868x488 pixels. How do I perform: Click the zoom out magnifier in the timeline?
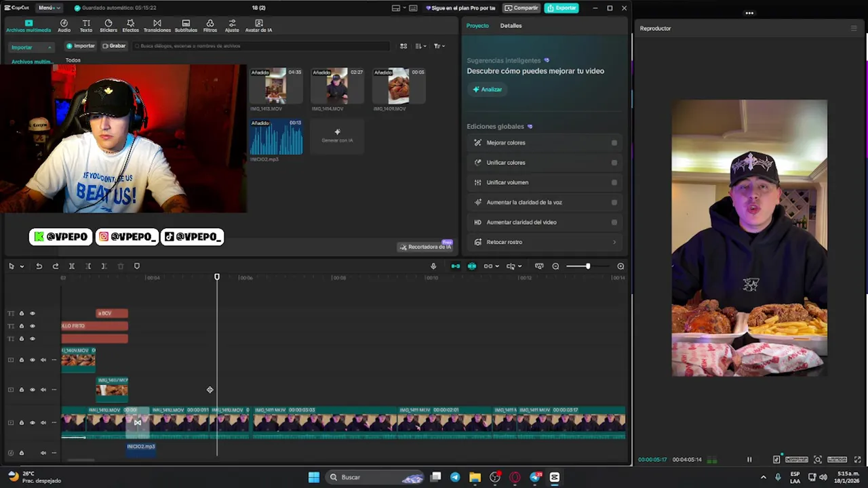click(555, 266)
